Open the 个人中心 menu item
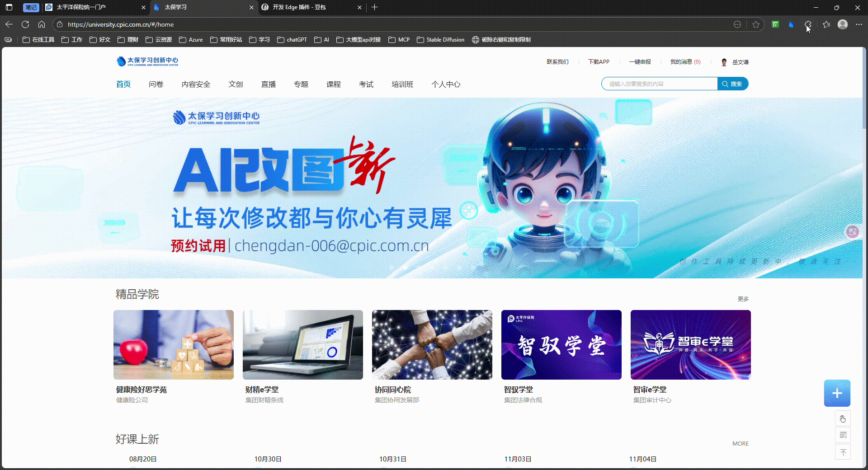 pos(446,84)
